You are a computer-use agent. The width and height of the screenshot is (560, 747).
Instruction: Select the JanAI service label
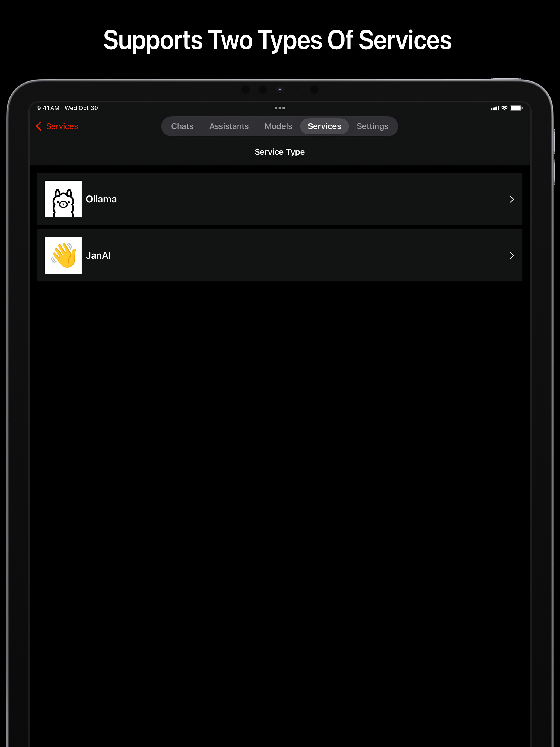(x=98, y=256)
